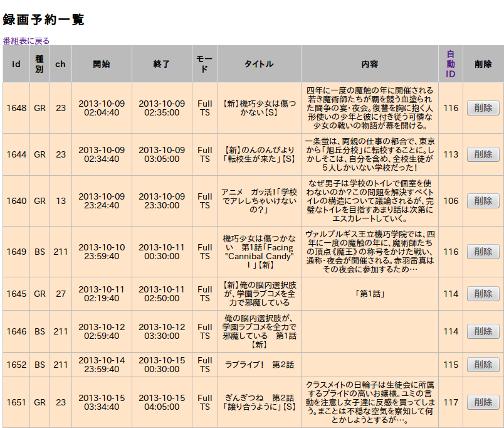Select the タイトル column header
The height and width of the screenshot is (428, 504).
coord(259,64)
